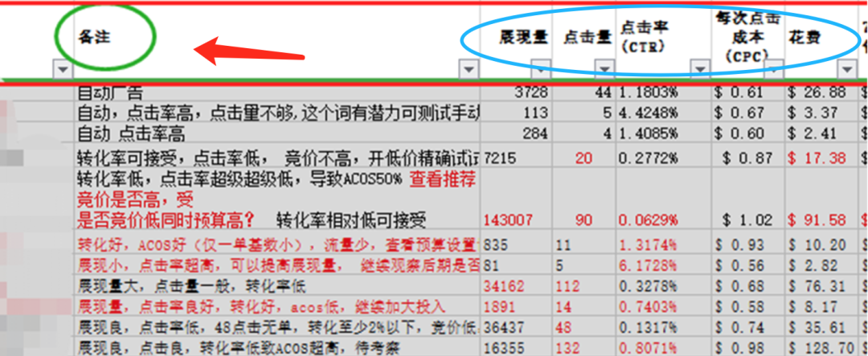Viewport: 868px width, 356px height.
Task: Select the 点击率 (CTR) header cell
Action: coord(663,43)
